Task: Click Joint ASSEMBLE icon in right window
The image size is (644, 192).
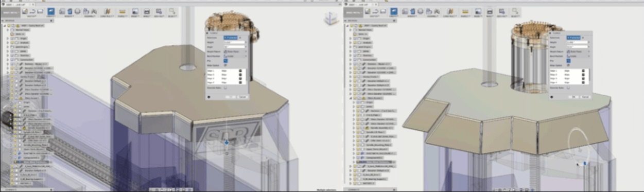Action: coord(437,11)
